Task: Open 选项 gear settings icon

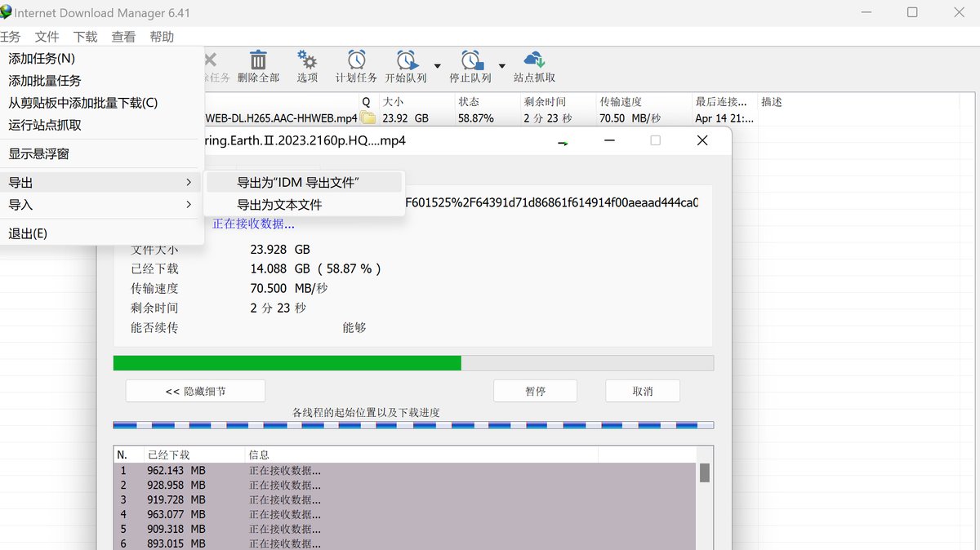Action: point(307,60)
